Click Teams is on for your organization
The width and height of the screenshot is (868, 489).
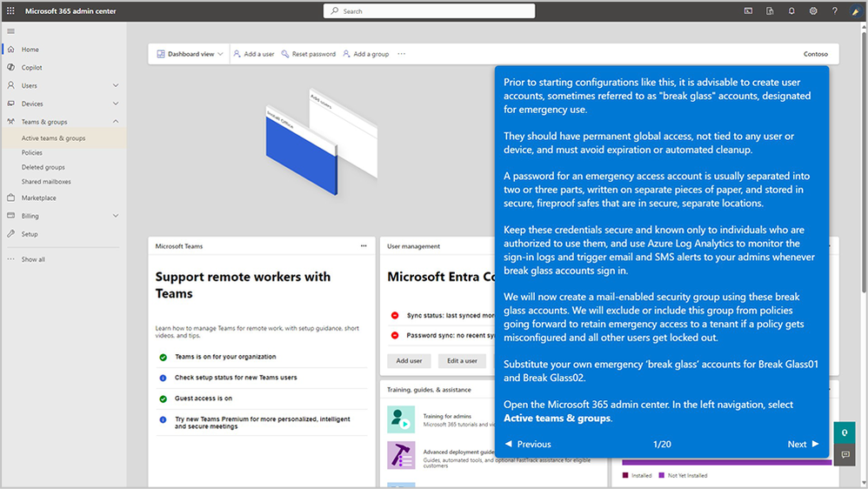click(x=225, y=357)
